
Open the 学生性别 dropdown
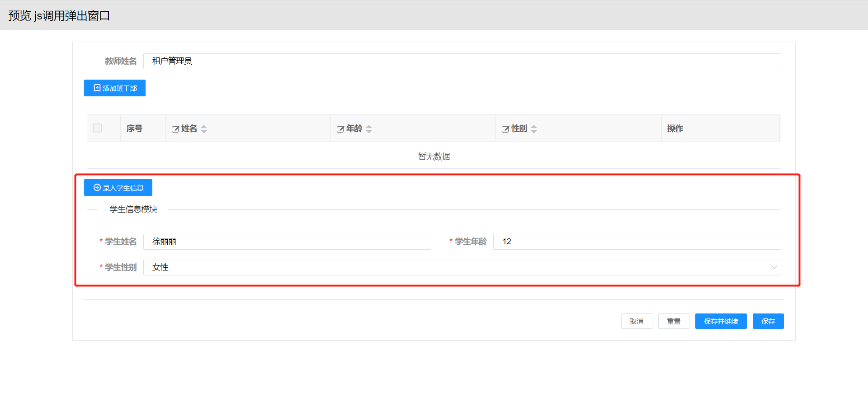(452, 267)
